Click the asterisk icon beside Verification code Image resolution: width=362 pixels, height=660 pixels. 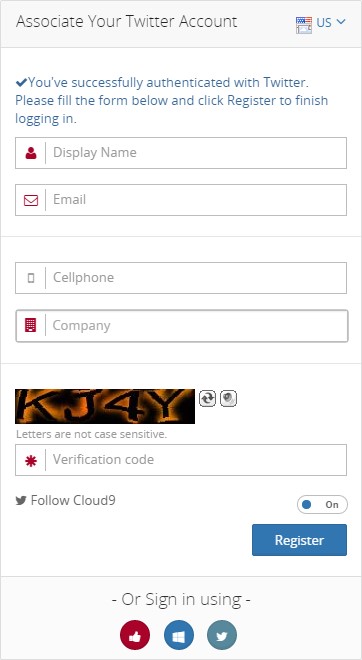(31, 461)
